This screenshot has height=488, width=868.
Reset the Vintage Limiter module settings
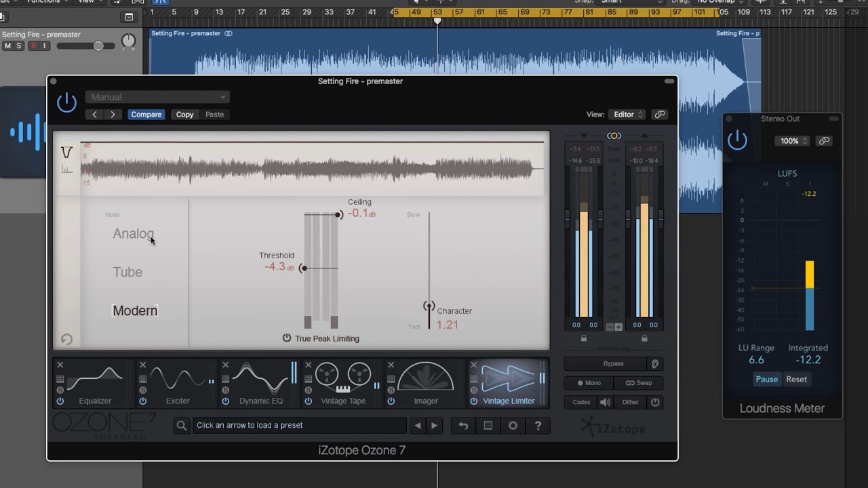(66, 340)
